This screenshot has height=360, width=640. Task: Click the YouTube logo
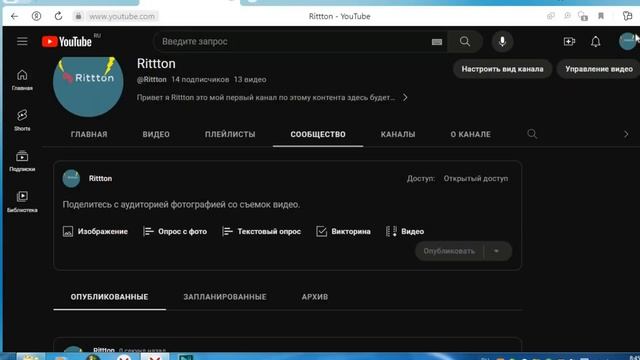coord(67,42)
